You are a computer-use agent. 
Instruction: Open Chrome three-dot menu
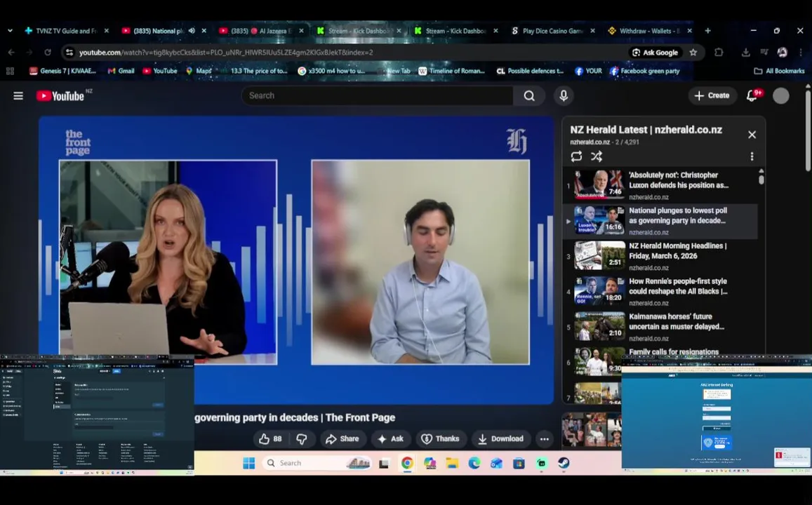[x=801, y=53]
